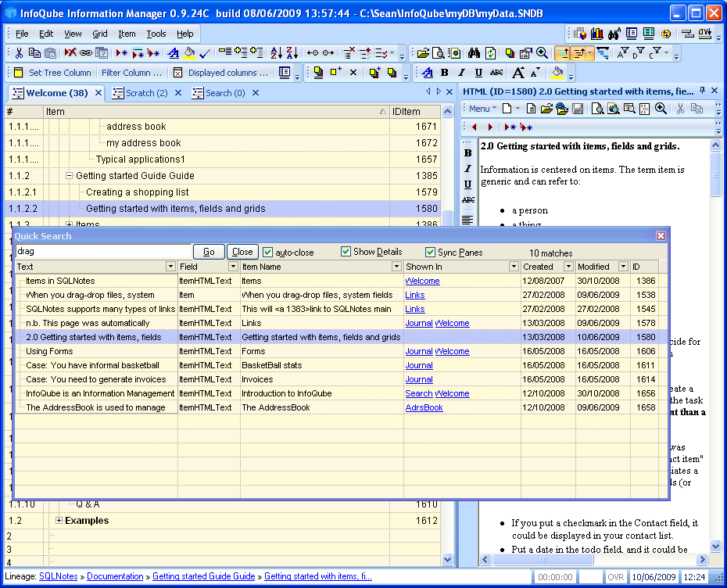Open the Created column dropdown
727x588 pixels.
[x=568, y=267]
